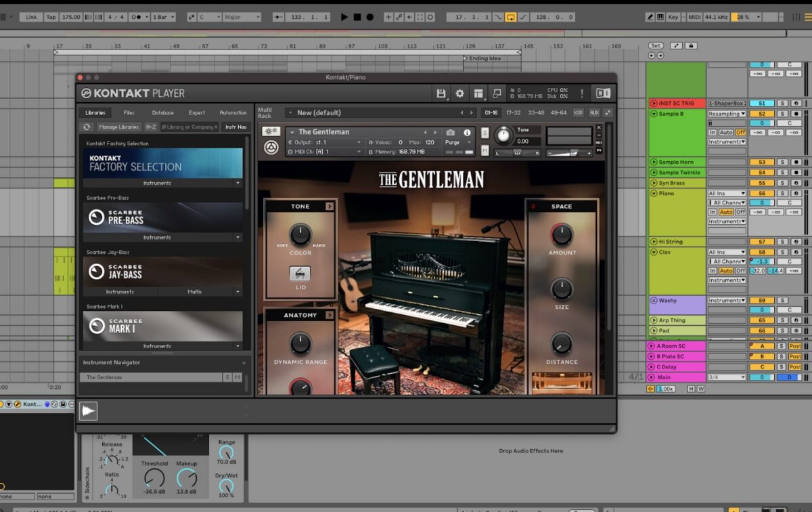Arm the Sample Horn track for recording
812x512 pixels.
point(795,163)
